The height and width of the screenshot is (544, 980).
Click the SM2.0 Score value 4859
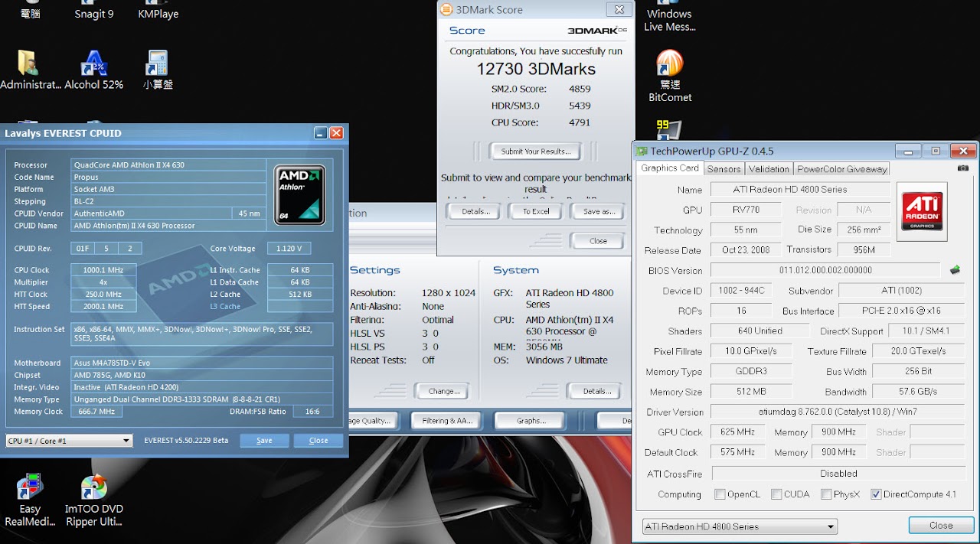580,89
